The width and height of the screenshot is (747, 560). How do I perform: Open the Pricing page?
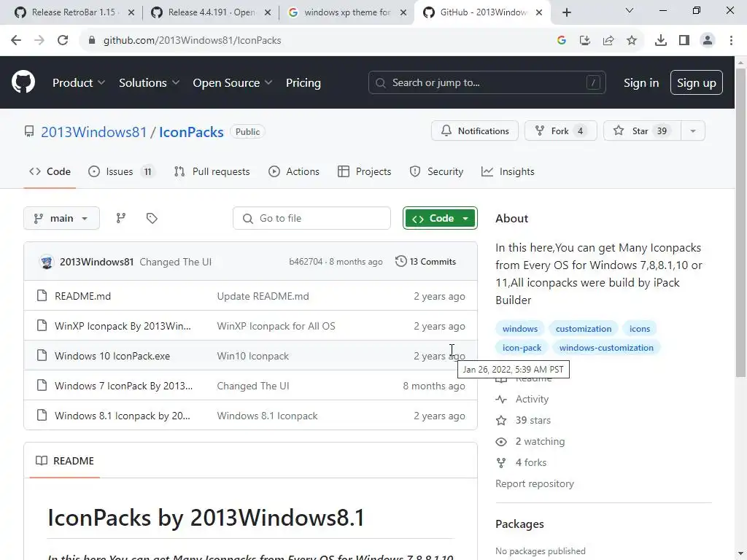click(303, 82)
